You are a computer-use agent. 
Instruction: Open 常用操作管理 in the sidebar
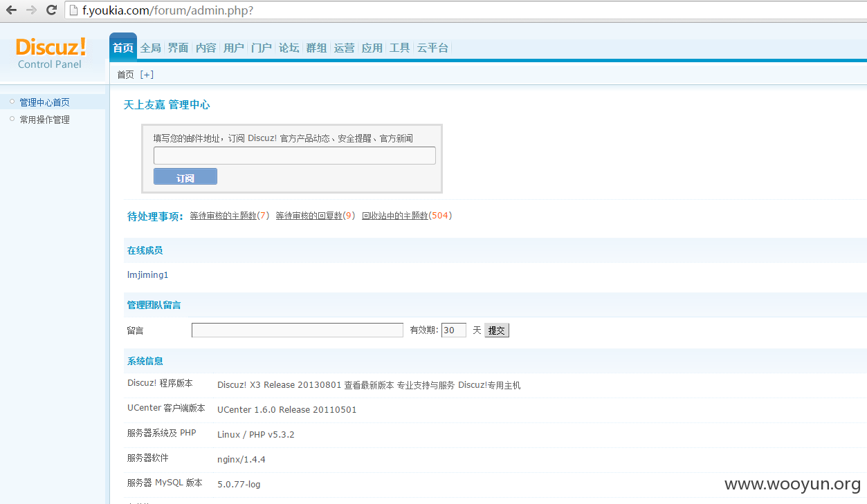[x=44, y=120]
